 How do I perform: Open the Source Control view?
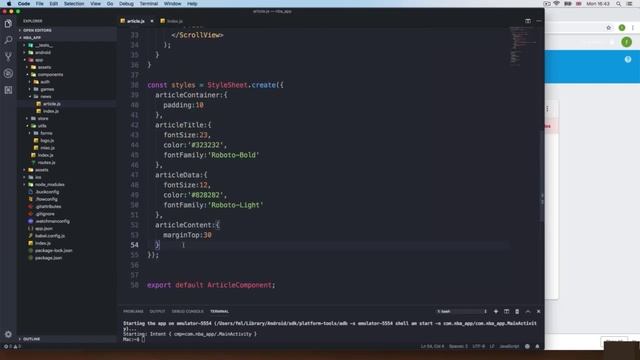[8, 57]
